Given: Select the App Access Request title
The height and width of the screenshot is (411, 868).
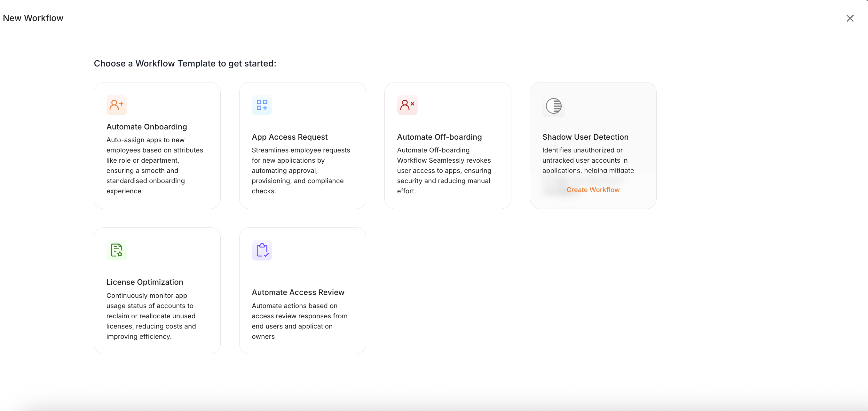Looking at the screenshot, I should [x=289, y=137].
